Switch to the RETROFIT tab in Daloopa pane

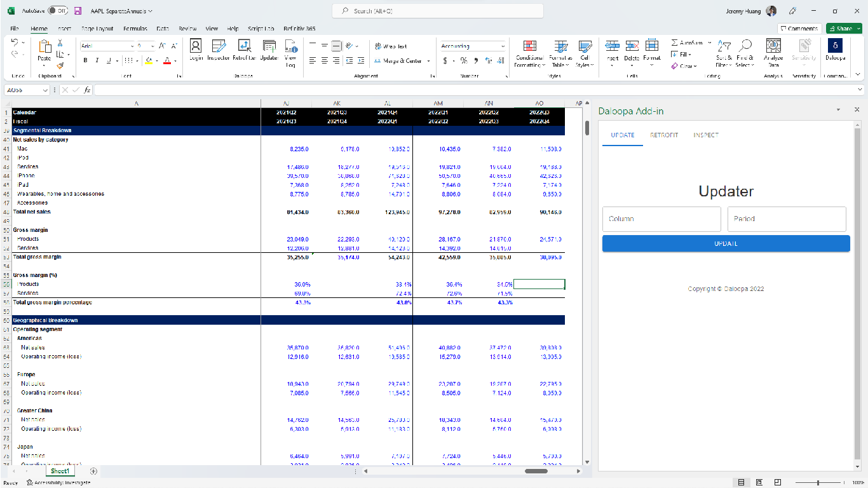pos(664,135)
